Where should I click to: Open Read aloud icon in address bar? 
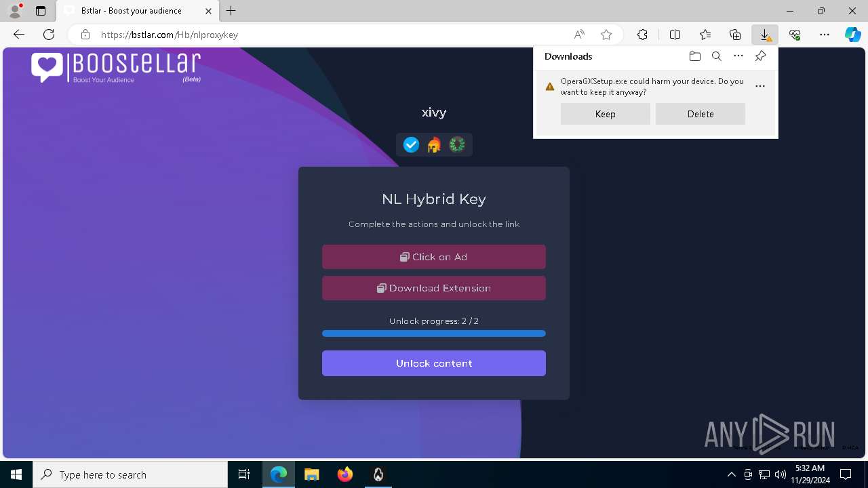[579, 35]
